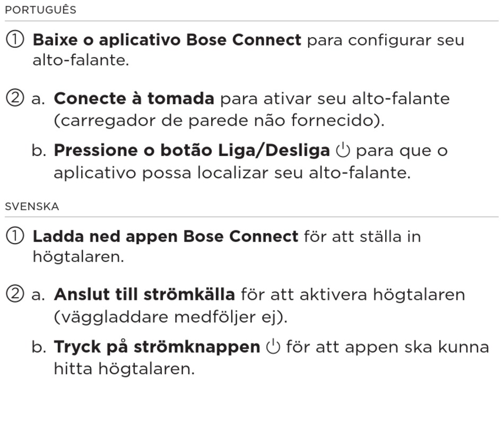Click the power icon after strömknappen
The image size is (504, 438).
[273, 346]
